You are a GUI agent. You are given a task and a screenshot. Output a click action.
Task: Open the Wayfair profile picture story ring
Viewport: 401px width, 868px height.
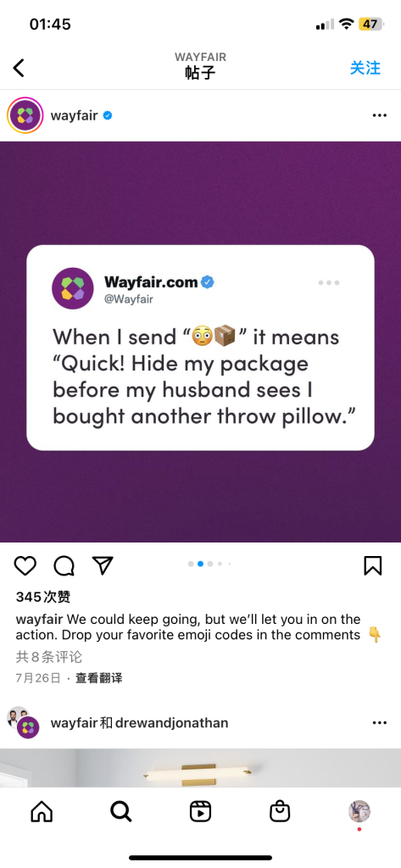25,115
